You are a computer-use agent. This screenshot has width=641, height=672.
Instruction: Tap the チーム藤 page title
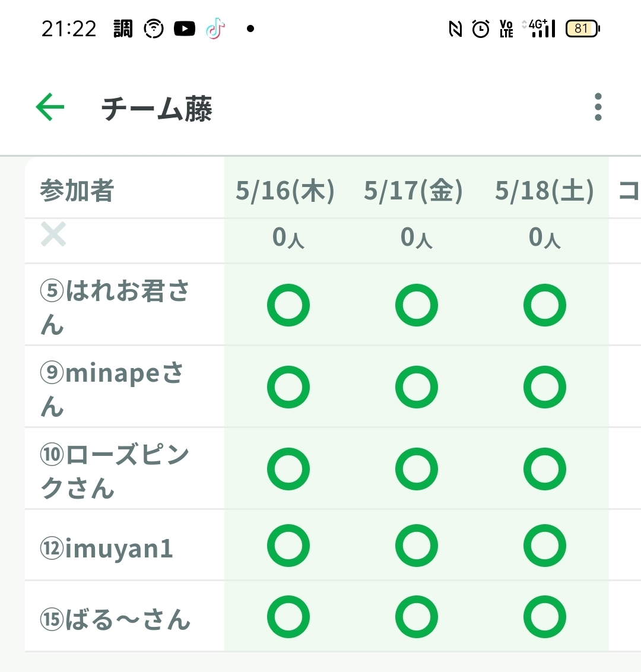pyautogui.click(x=157, y=109)
